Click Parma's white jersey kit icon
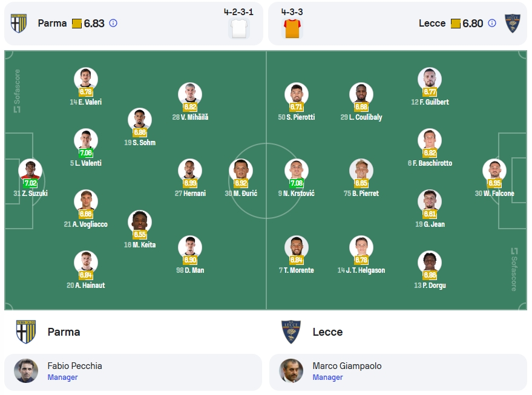Screen dimensions: 532x395 [x=239, y=28]
